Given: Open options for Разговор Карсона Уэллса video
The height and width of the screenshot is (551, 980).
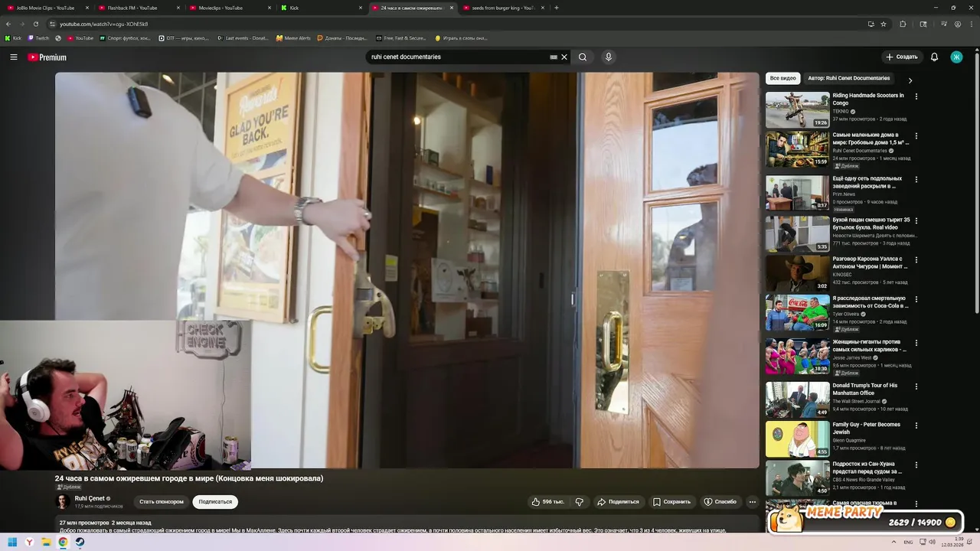Looking at the screenshot, I should coord(916,259).
